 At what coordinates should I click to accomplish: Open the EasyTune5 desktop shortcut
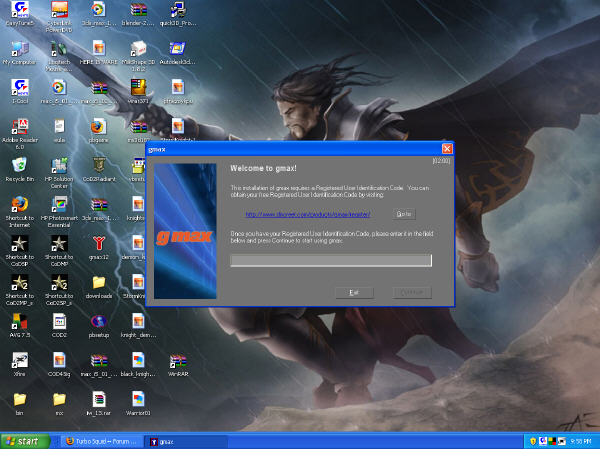(20, 14)
